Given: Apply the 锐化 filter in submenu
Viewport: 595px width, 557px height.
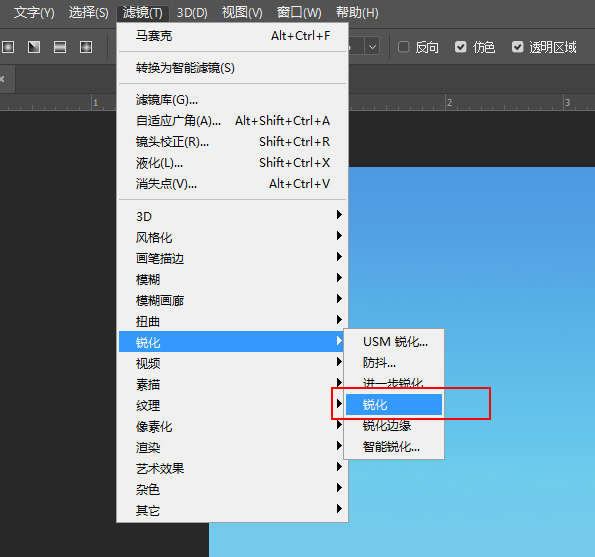Looking at the screenshot, I should (x=394, y=404).
